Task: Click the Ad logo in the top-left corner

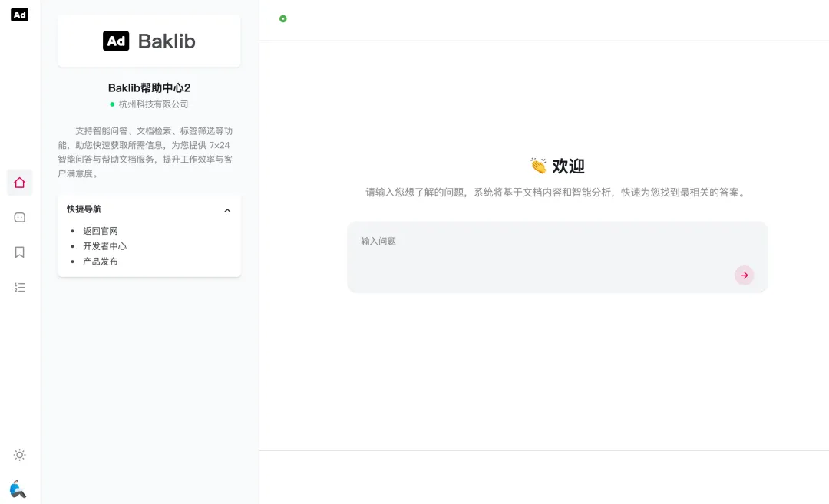Action: coord(19,15)
